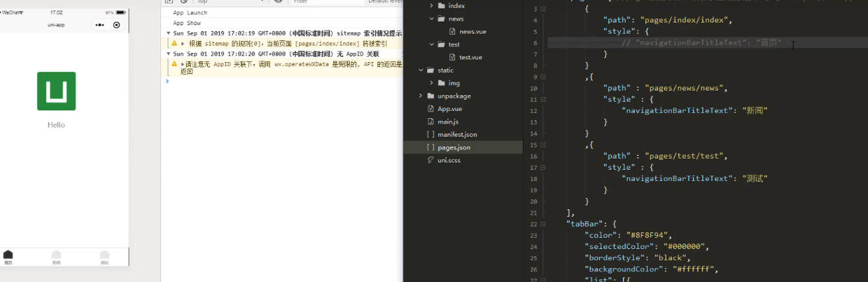868x282 pixels.
Task: Collapse the test folder in file tree
Action: click(432, 44)
